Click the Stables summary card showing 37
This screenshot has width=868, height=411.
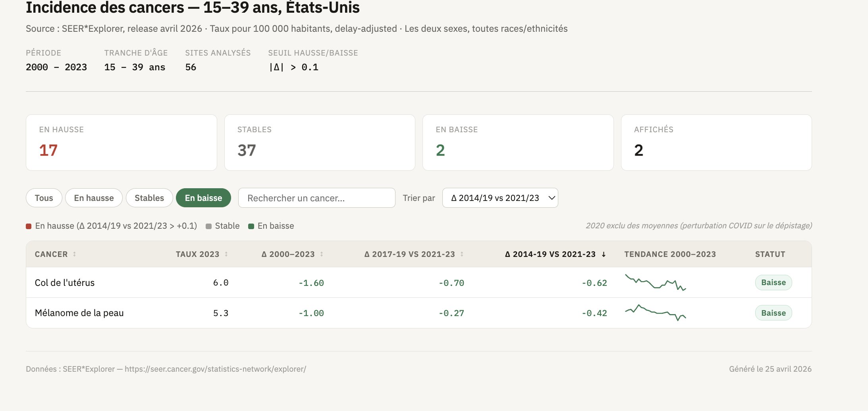click(x=320, y=143)
